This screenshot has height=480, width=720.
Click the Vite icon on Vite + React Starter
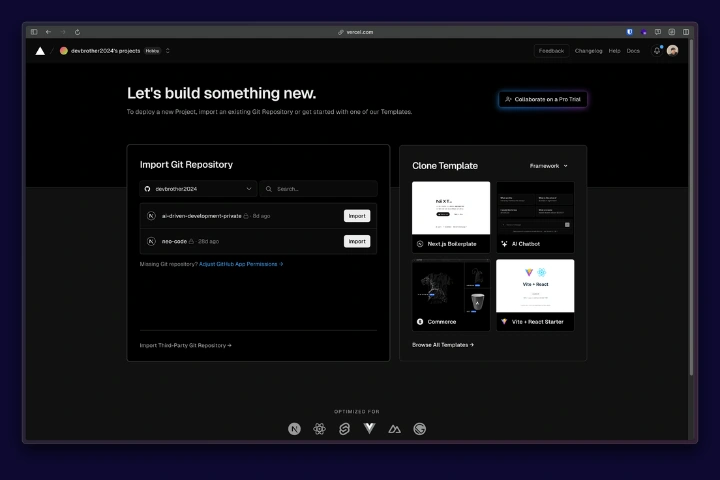[x=504, y=322]
